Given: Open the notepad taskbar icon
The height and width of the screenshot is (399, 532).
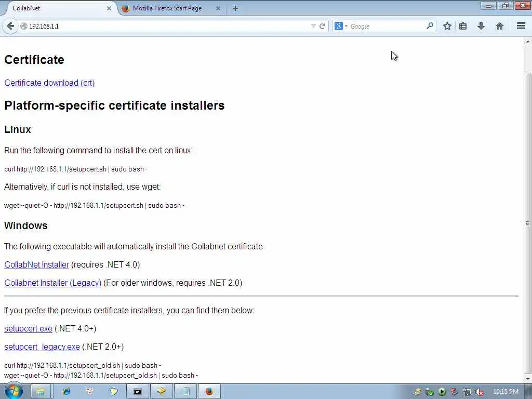Looking at the screenshot, I should [x=185, y=392].
